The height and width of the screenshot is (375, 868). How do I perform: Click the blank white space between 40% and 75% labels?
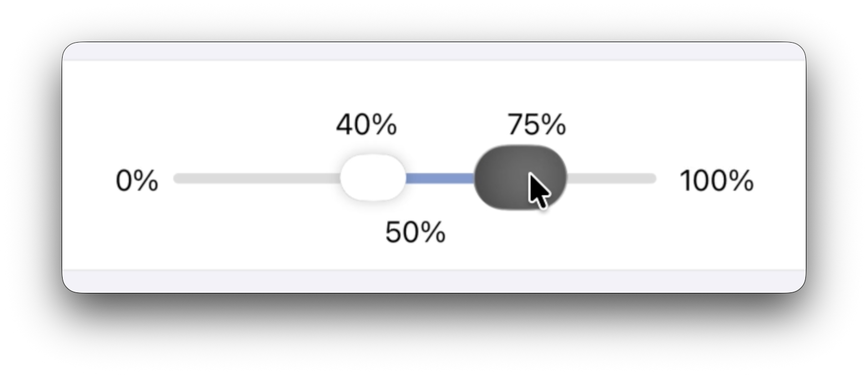click(451, 125)
